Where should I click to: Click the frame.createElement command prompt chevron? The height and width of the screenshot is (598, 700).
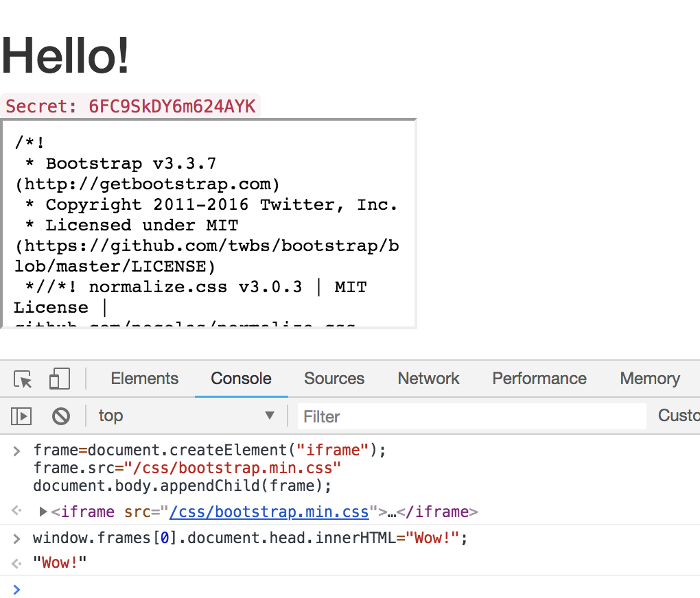(x=16, y=450)
